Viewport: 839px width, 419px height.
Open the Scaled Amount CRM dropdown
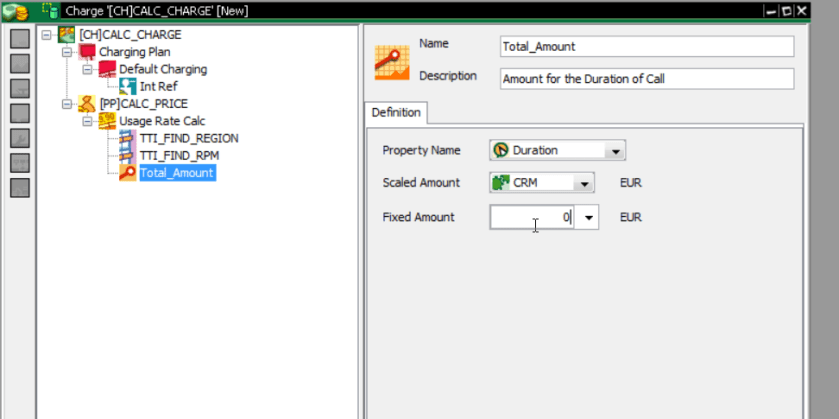(584, 183)
